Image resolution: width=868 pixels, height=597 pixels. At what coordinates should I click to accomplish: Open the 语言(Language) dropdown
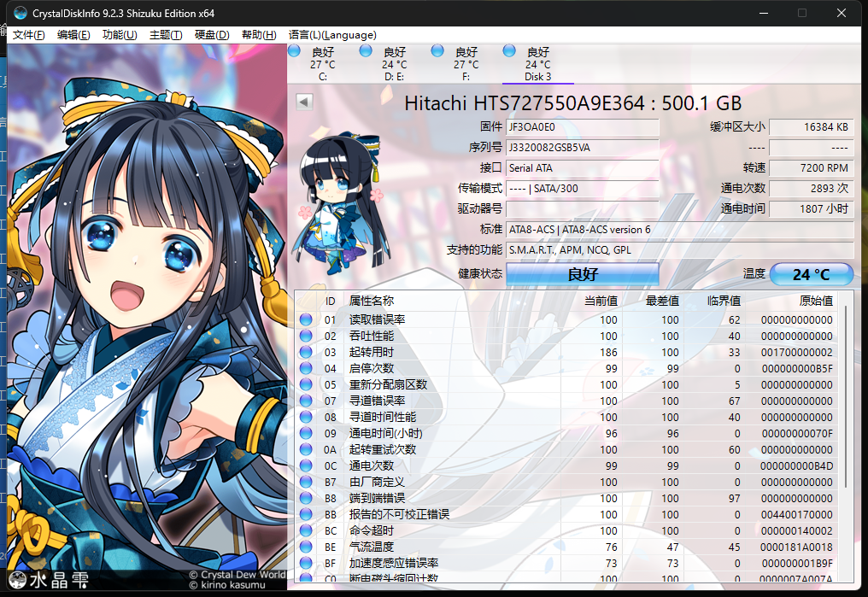tap(331, 35)
